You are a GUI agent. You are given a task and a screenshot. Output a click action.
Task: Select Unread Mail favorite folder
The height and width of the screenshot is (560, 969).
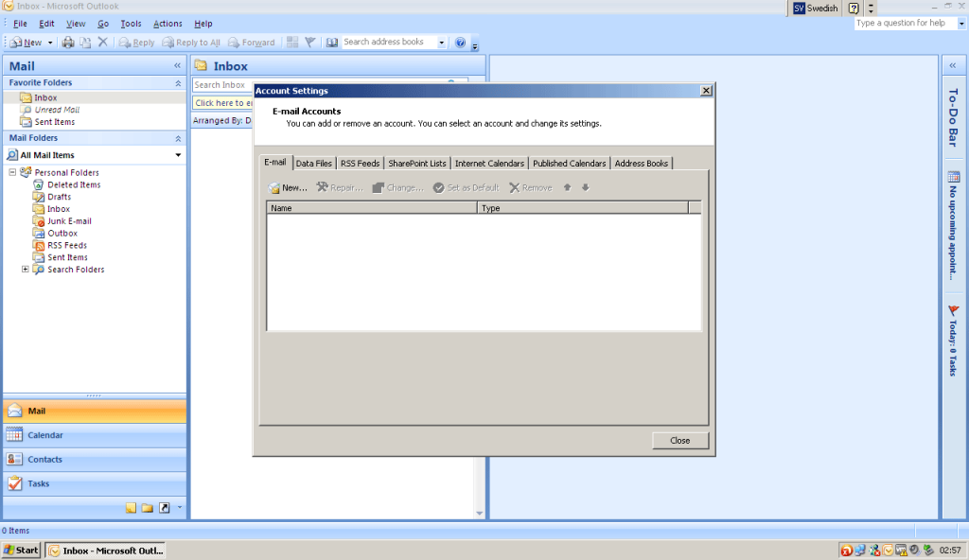pos(57,110)
